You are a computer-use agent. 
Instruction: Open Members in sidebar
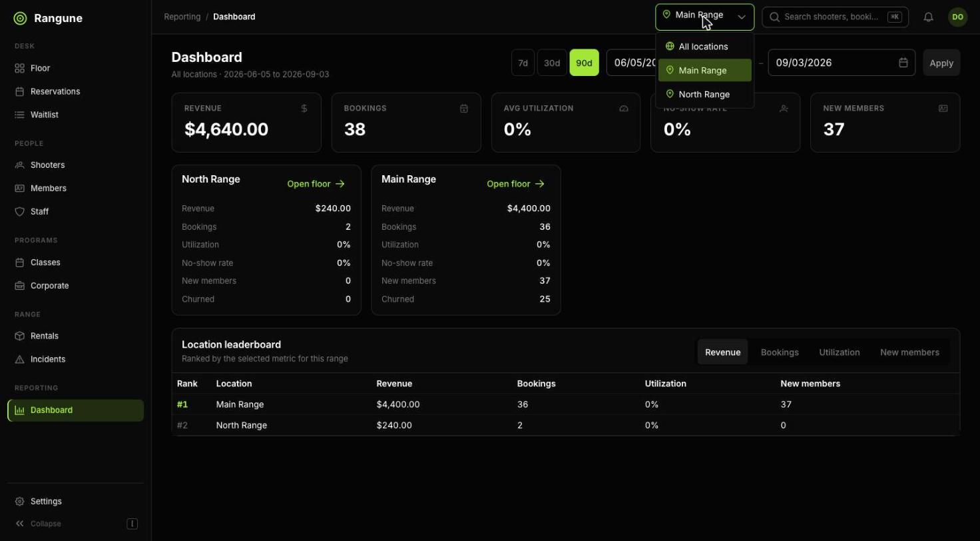click(75, 188)
